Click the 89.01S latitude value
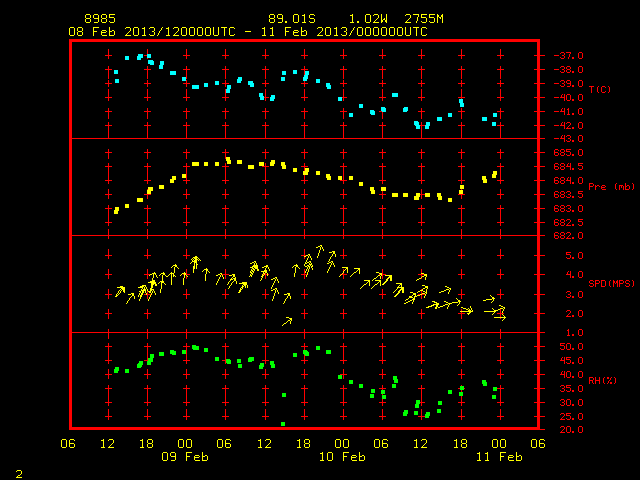The image size is (640, 480). pos(292,19)
